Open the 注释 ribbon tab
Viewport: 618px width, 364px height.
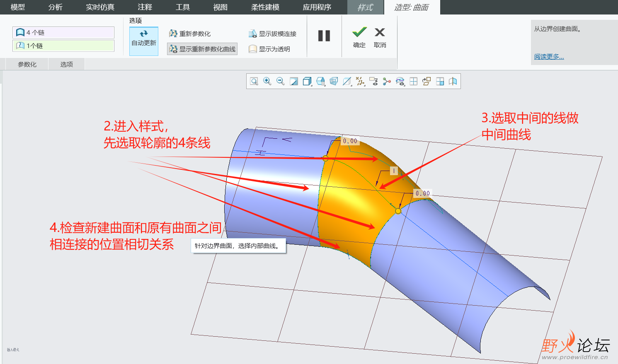coord(145,7)
